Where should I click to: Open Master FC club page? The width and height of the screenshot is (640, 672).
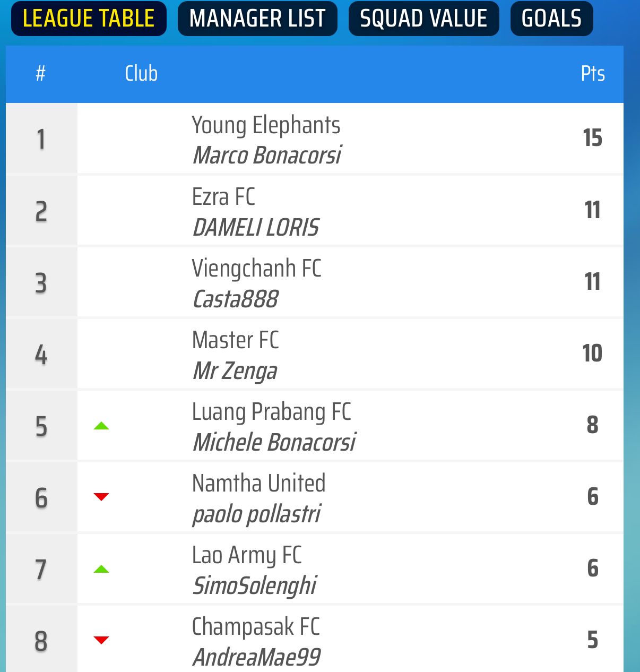click(235, 340)
